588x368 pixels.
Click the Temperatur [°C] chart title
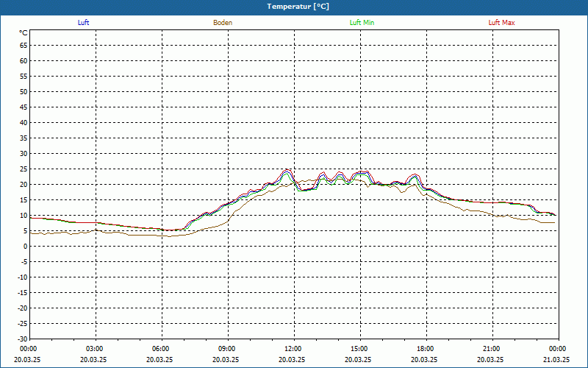[x=298, y=7]
